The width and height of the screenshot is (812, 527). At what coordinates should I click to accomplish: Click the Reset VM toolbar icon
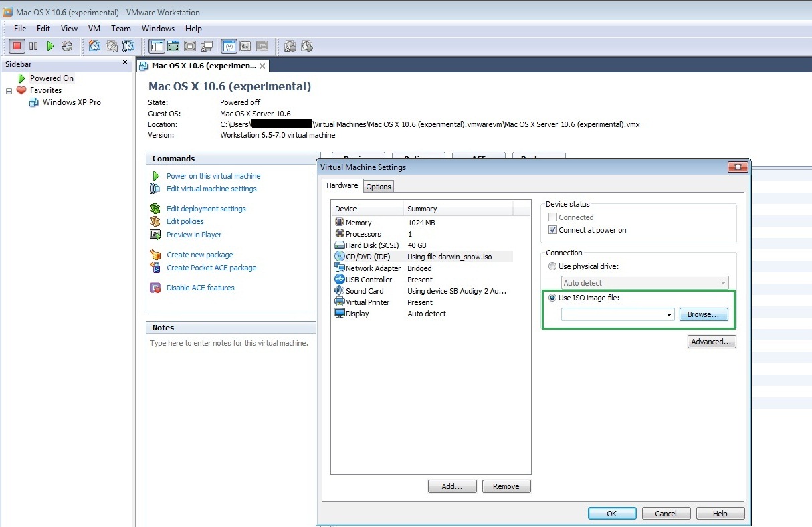[x=67, y=46]
